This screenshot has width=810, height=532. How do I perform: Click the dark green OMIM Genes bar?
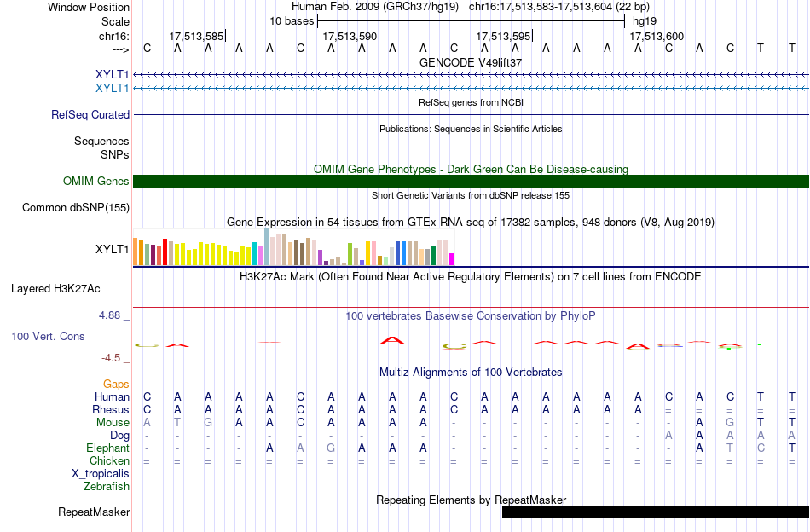coord(472,182)
